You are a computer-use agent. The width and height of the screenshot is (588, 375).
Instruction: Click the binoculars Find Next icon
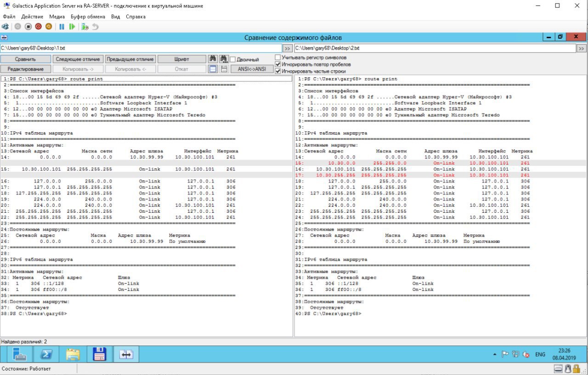pos(224,59)
